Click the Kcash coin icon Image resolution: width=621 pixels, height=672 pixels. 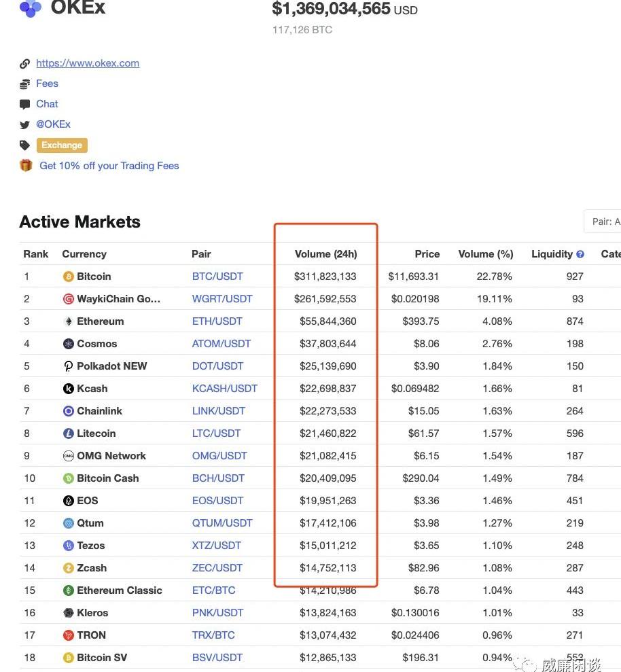(x=69, y=389)
